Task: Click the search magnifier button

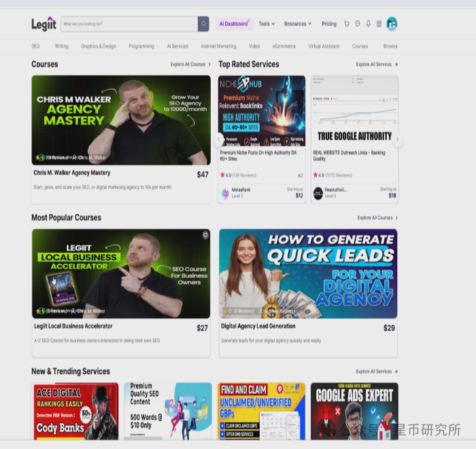Action: (x=203, y=24)
